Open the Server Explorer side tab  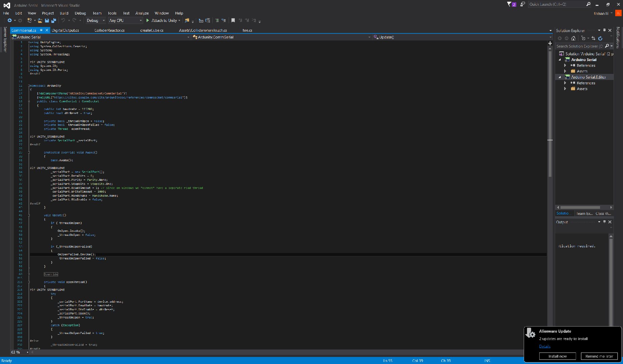pos(5,39)
